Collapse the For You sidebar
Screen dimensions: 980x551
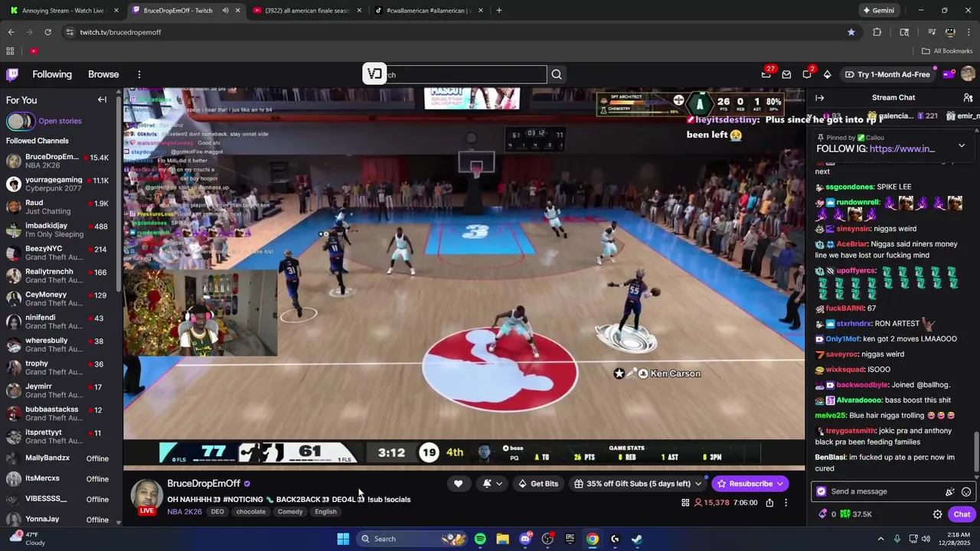[x=102, y=99]
